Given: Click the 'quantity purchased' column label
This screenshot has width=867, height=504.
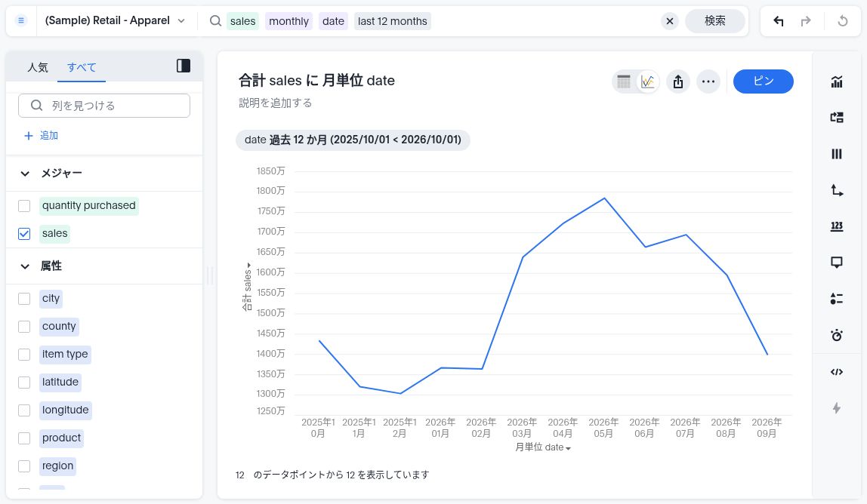Looking at the screenshot, I should click(x=88, y=205).
